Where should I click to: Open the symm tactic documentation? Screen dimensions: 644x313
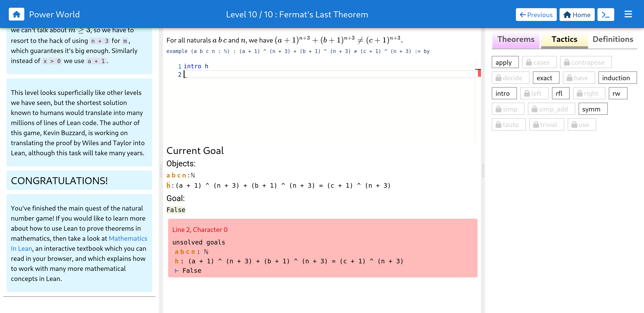(x=593, y=109)
